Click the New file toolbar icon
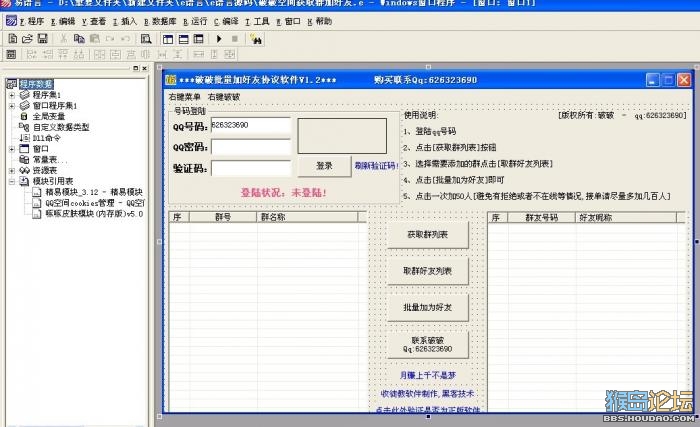This screenshot has height=427, width=700. (x=12, y=39)
